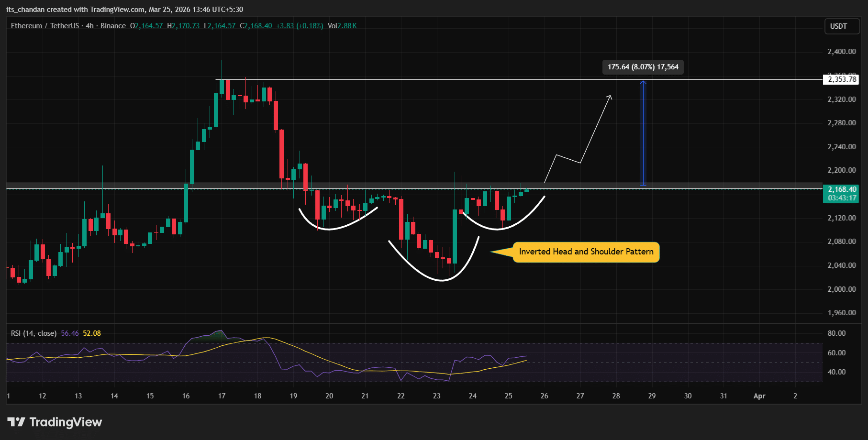
Task: Click the Ethereum / TetherUS symbol title
Action: (x=45, y=26)
